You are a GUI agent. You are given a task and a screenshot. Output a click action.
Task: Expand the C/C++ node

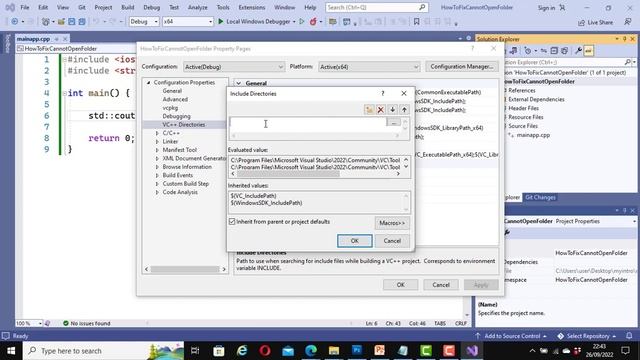coord(157,133)
